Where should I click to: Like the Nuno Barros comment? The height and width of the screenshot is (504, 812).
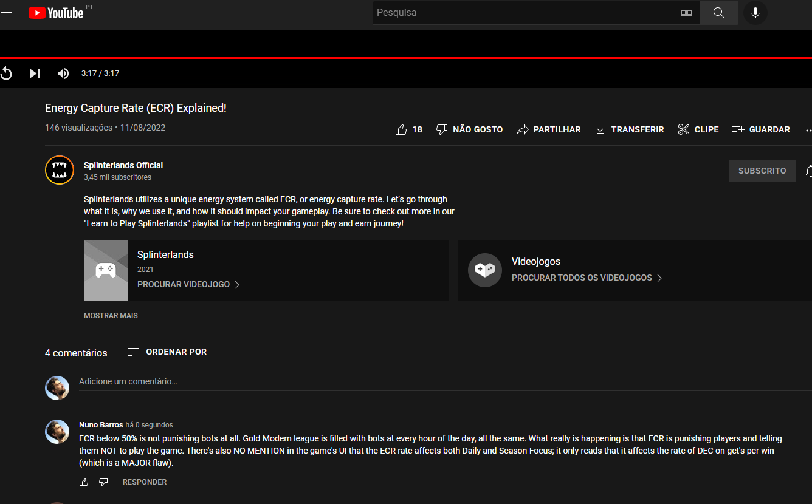(x=84, y=482)
